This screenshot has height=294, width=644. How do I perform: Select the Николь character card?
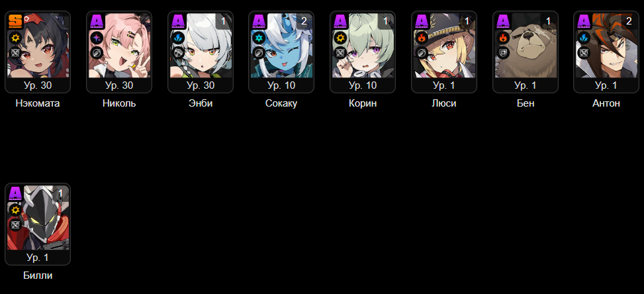pyautogui.click(x=119, y=52)
